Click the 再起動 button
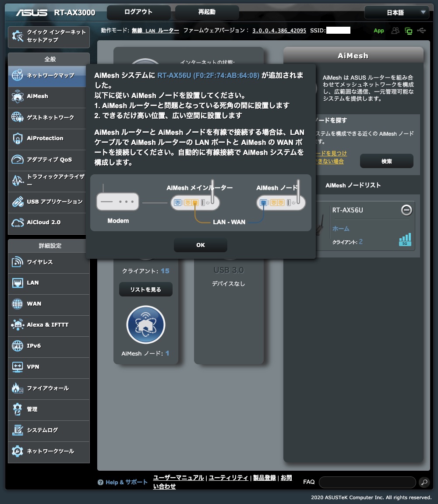This screenshot has height=504, width=438. [207, 12]
